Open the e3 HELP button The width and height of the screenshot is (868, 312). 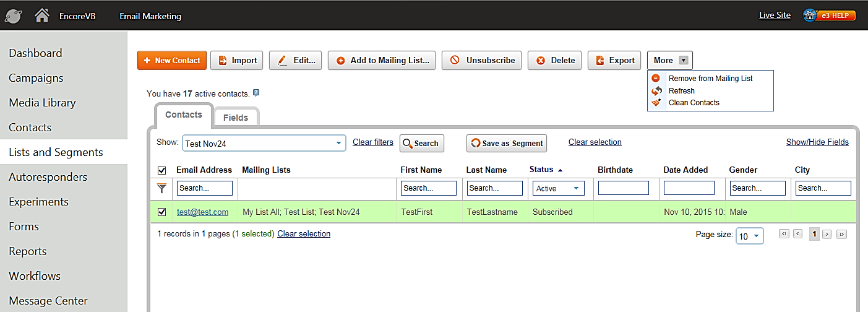point(829,15)
